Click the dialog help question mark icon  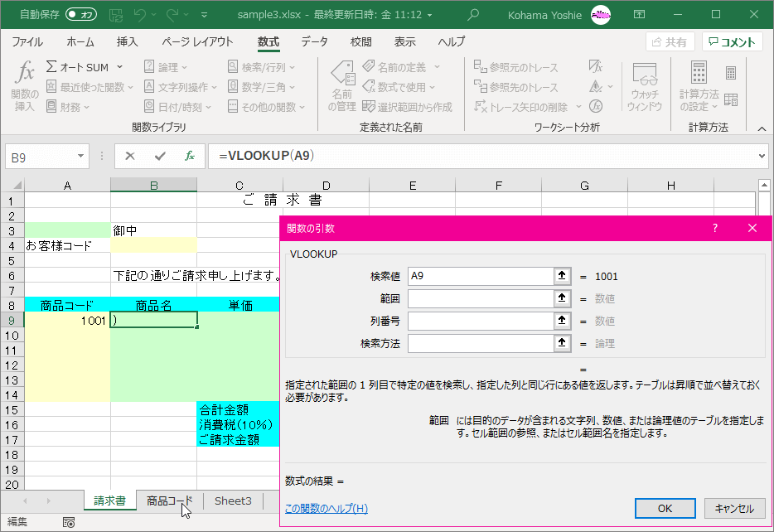715,228
